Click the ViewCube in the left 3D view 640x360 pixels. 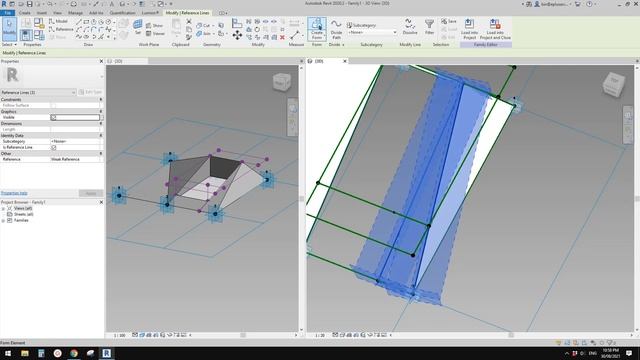pos(282,82)
